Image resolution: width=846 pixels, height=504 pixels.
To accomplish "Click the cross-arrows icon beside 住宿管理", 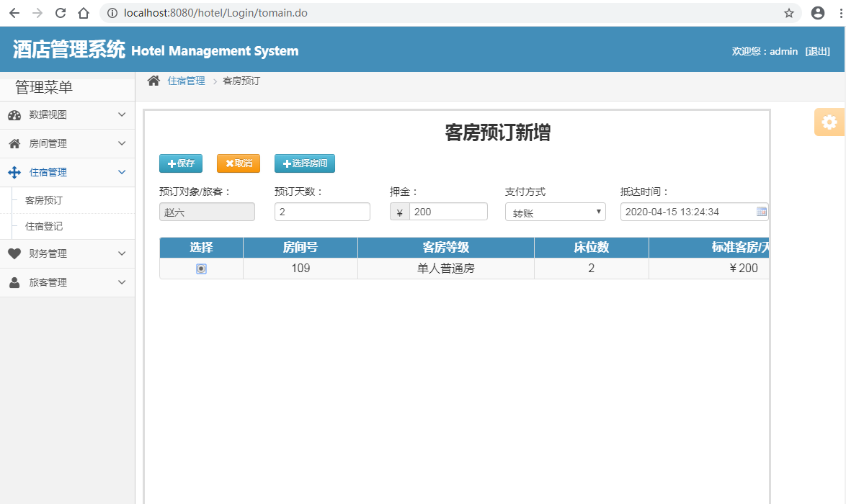I will (x=14, y=173).
